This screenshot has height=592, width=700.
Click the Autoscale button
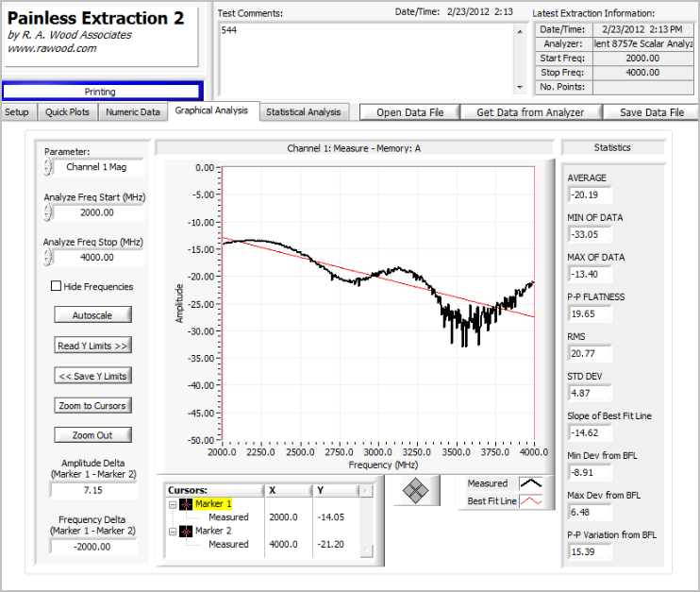pyautogui.click(x=92, y=315)
